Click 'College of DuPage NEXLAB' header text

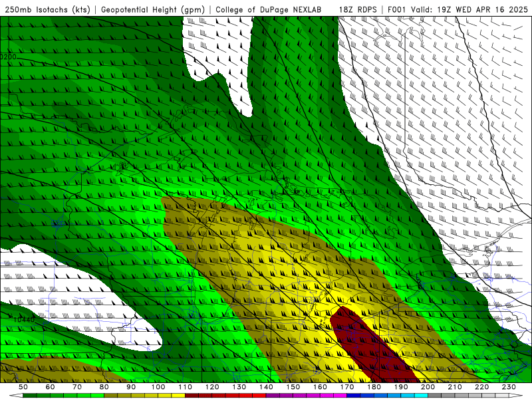[269, 9]
